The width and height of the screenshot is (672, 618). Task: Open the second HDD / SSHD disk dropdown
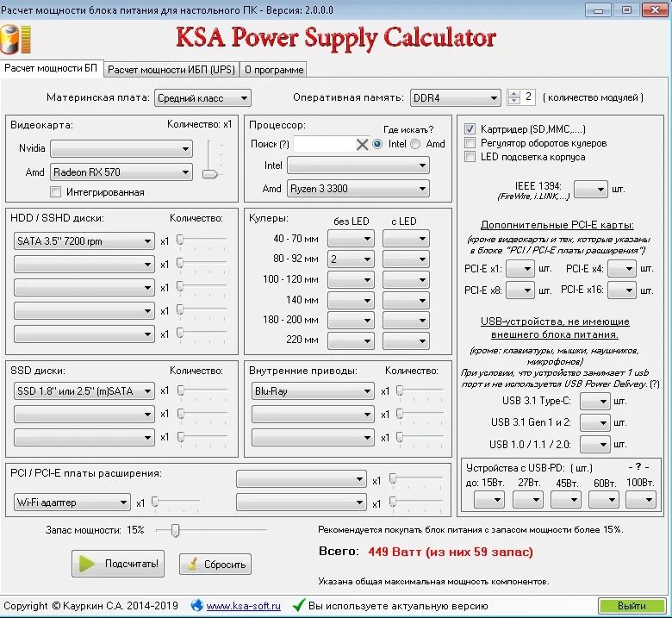point(84,265)
